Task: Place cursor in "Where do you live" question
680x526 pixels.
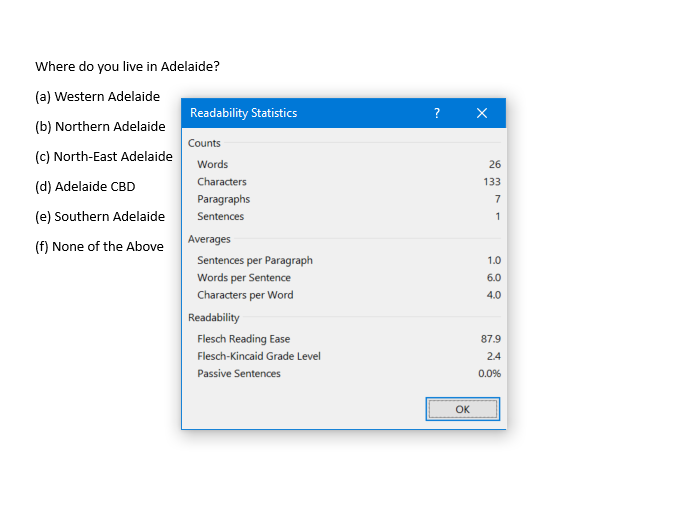Action: tap(128, 66)
